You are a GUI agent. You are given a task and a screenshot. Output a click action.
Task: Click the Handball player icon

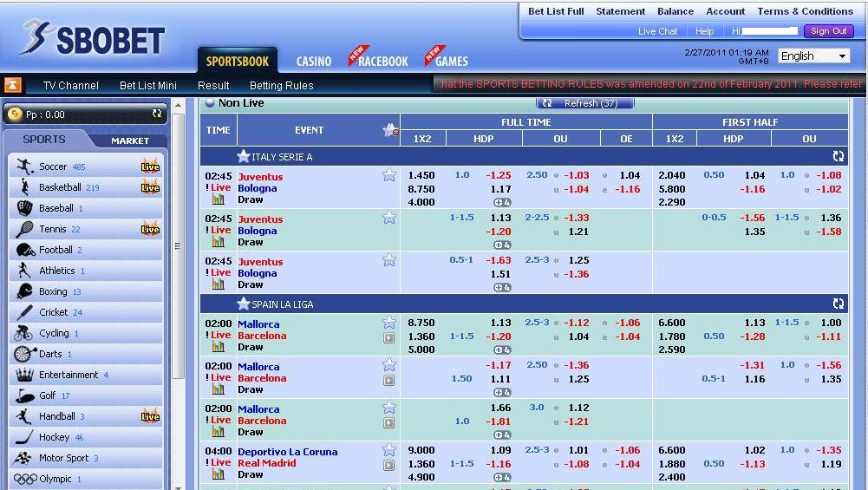click(x=23, y=416)
